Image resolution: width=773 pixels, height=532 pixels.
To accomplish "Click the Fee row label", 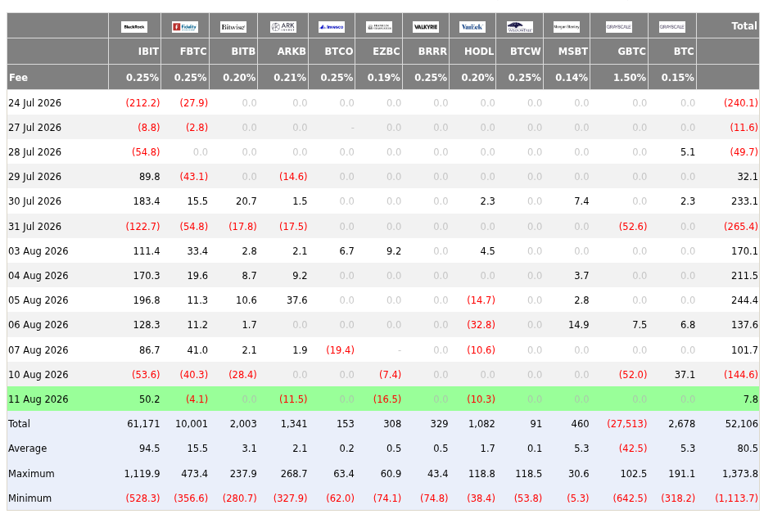I will click(18, 77).
